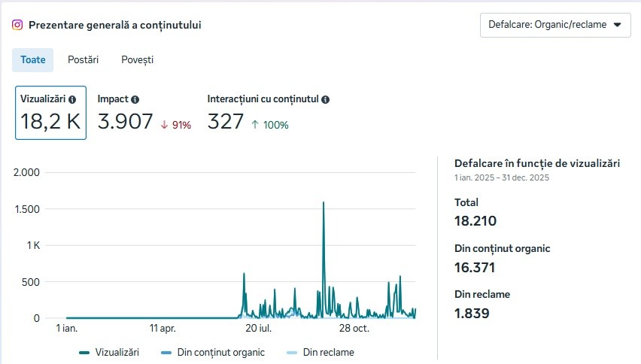The image size is (641, 364).
Task: Click the tallest peak on the chart
Action: [324, 203]
